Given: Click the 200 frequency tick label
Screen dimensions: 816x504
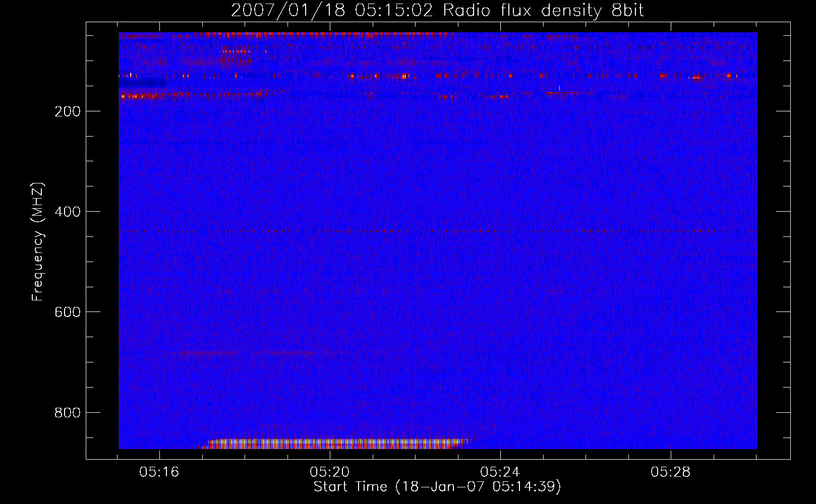Looking at the screenshot, I should coord(68,111).
